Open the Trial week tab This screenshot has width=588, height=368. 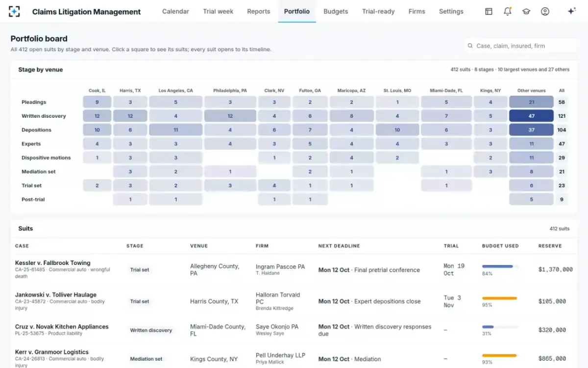tap(218, 11)
